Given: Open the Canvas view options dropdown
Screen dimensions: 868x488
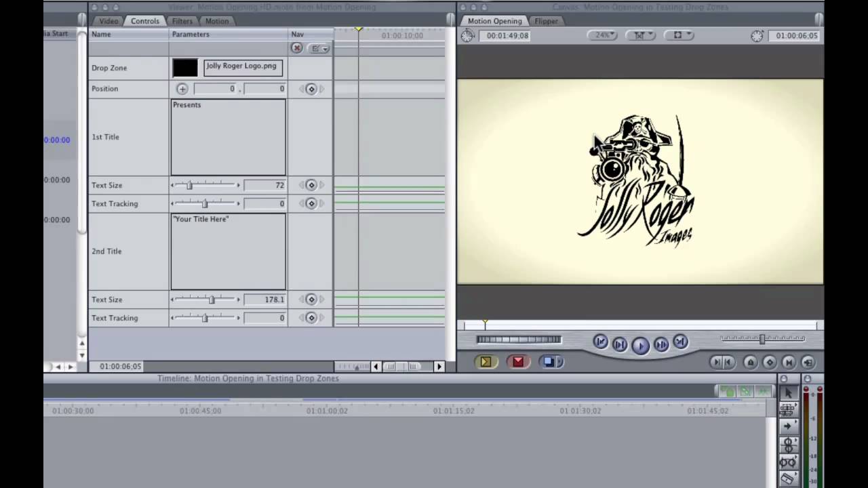Looking at the screenshot, I should [x=679, y=35].
